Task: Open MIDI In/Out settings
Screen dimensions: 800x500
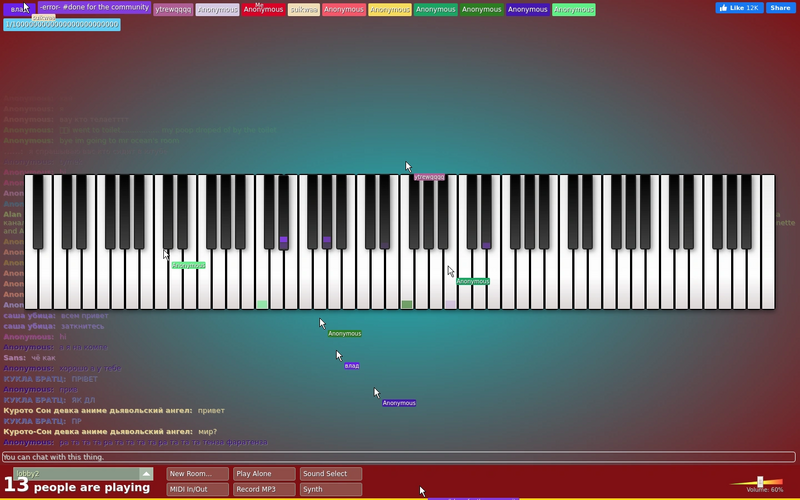Action: tap(197, 489)
